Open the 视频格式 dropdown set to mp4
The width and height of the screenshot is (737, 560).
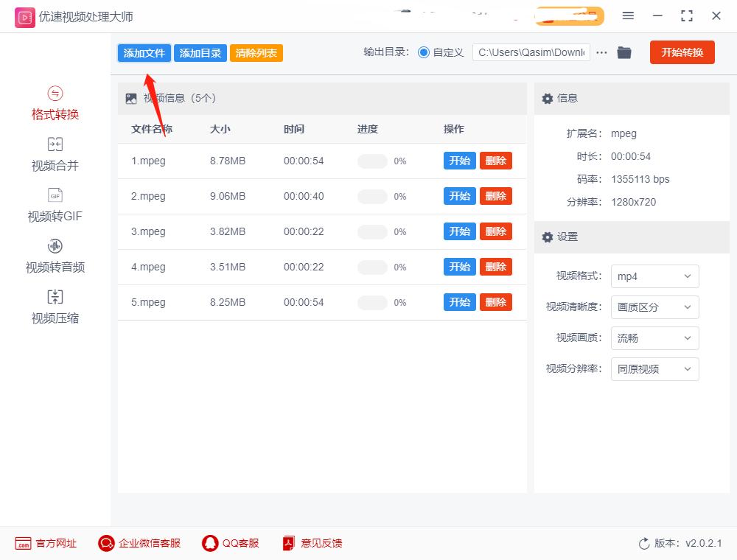coord(654,276)
